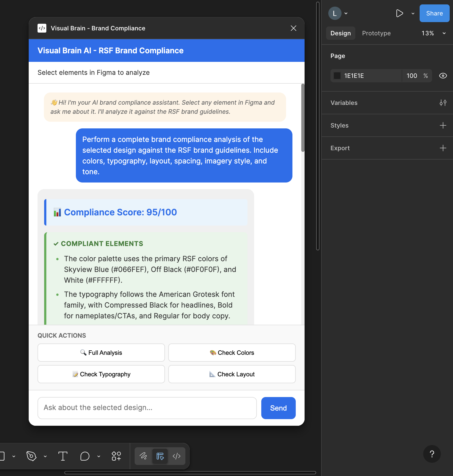
Task: Open the help question mark button
Action: click(x=432, y=454)
